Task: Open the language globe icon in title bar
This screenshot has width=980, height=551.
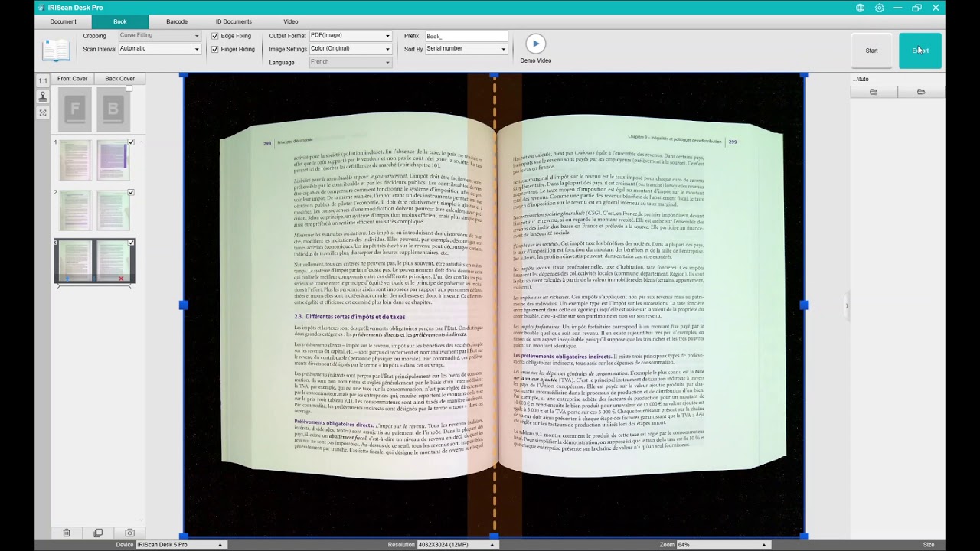Action: 861,8
